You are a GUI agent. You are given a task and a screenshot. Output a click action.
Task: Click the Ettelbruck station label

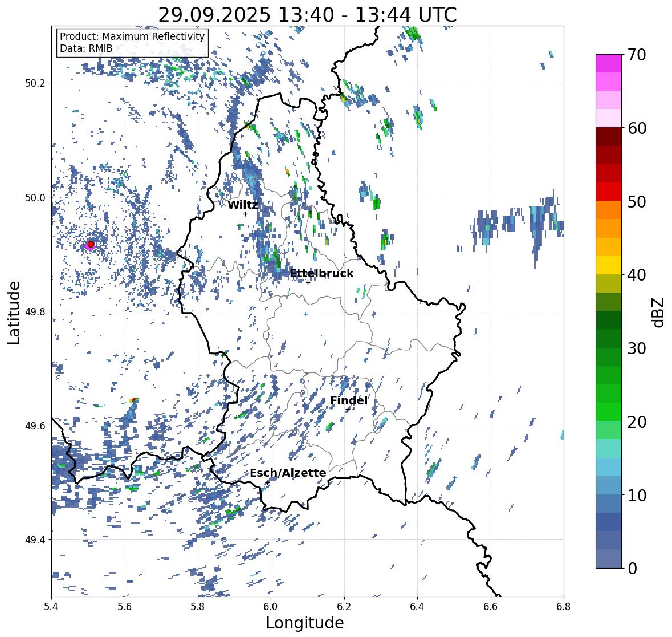[322, 274]
